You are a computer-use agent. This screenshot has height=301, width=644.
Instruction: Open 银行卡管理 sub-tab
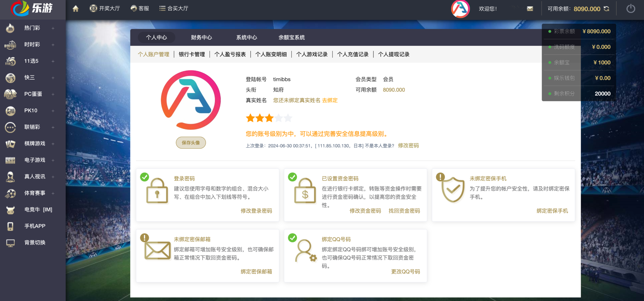pos(192,54)
